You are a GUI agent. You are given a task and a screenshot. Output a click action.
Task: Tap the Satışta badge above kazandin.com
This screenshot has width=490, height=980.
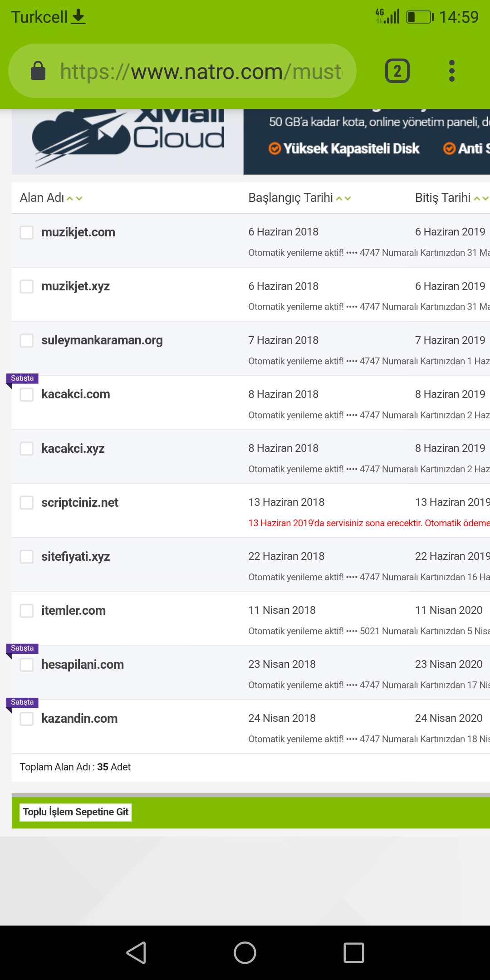22,702
